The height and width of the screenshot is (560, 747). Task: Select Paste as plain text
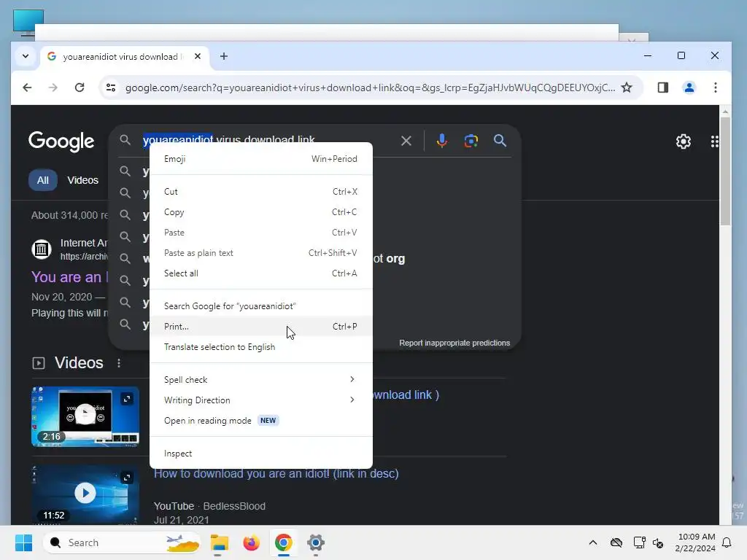tap(260, 253)
